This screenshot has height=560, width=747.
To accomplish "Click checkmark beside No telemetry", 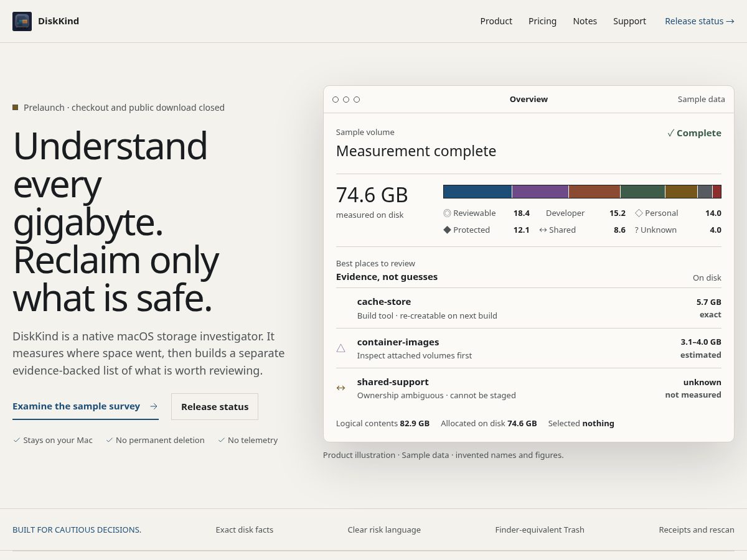I will (222, 440).
